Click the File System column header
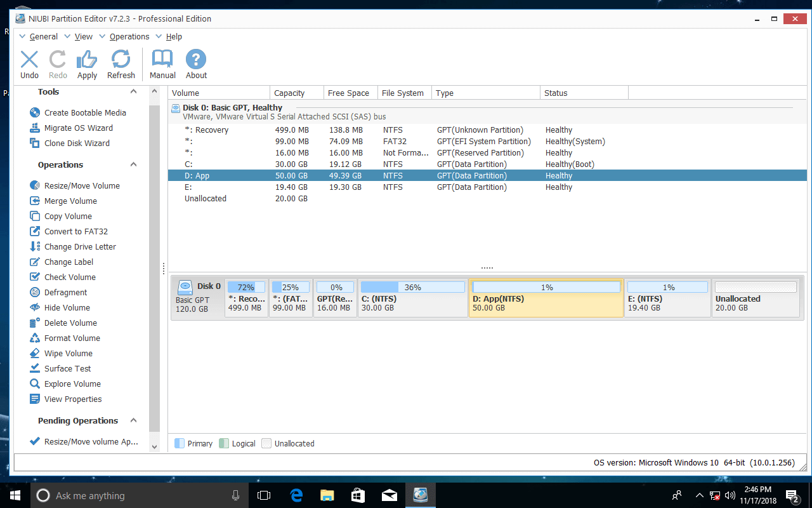Viewport: 812px width, 508px height. click(405, 93)
